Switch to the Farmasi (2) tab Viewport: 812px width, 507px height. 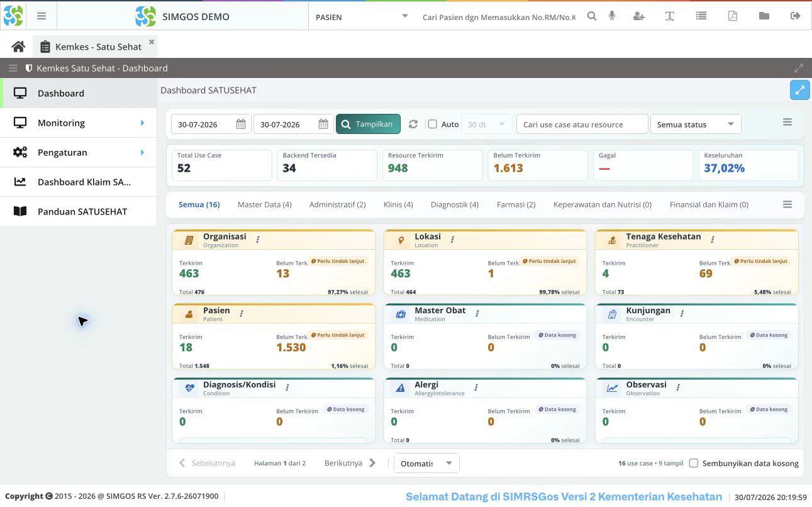coord(516,204)
